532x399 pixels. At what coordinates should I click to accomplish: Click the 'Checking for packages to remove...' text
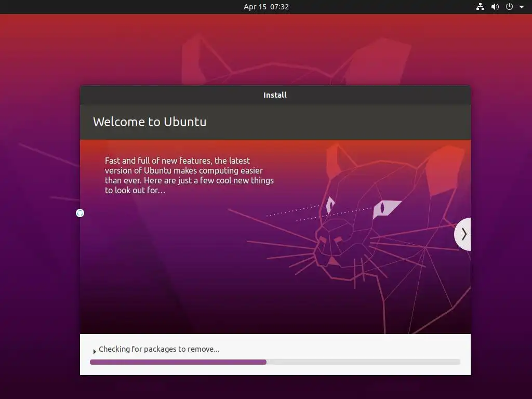tap(159, 349)
